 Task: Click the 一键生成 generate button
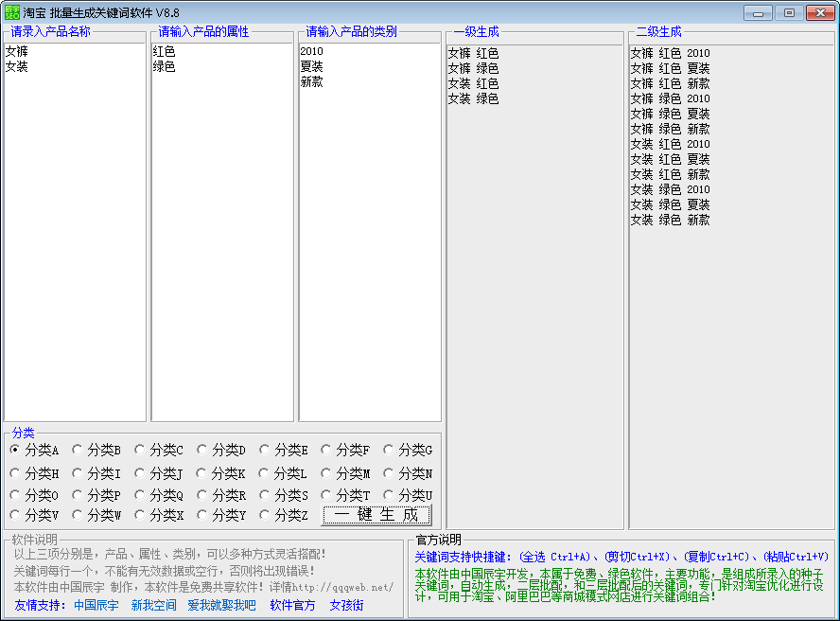[376, 515]
